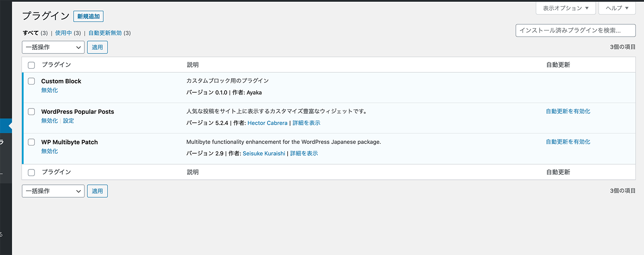Click the Seisuke Kuraishi author link
Viewport: 644px width, 255px height.
pos(264,153)
